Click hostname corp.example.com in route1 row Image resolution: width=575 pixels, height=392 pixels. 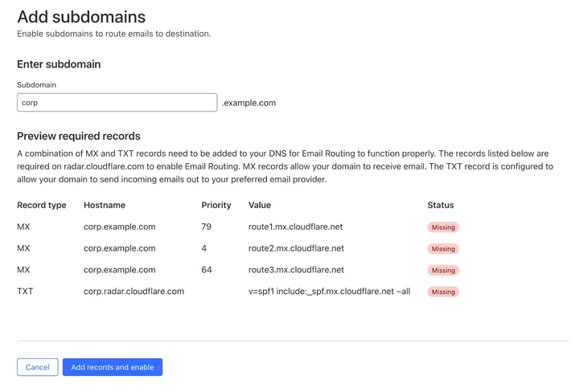(x=120, y=227)
